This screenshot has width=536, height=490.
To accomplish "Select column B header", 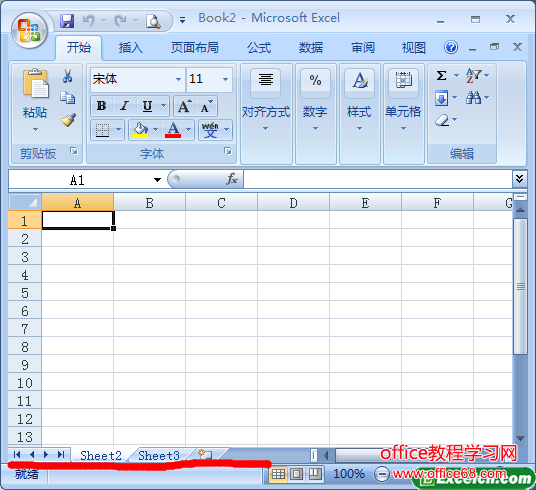I will pyautogui.click(x=149, y=202).
